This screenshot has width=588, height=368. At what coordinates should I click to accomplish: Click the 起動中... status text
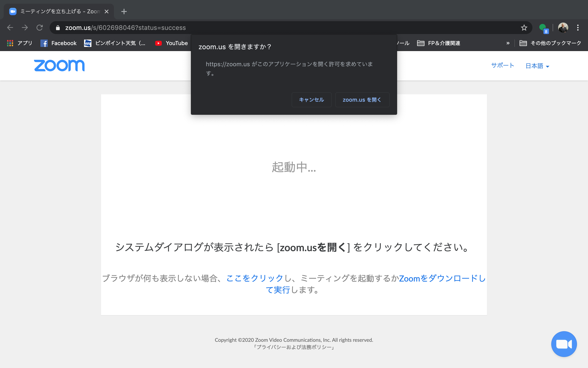pyautogui.click(x=294, y=167)
